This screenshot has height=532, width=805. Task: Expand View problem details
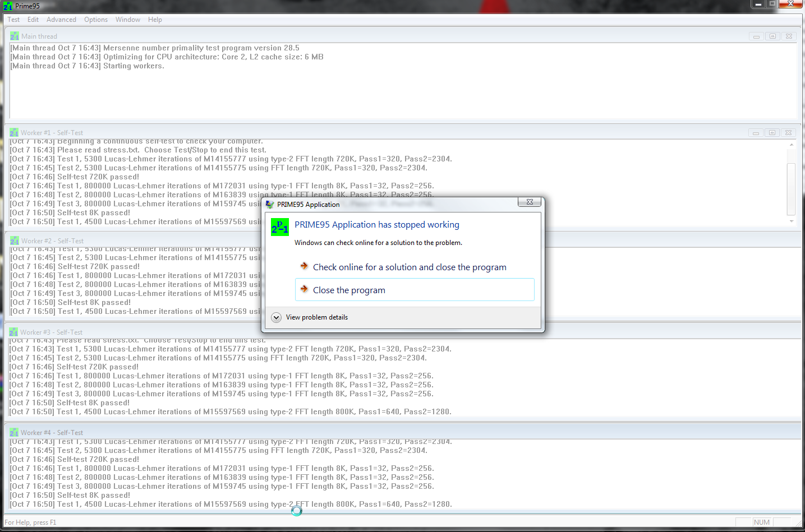[310, 317]
